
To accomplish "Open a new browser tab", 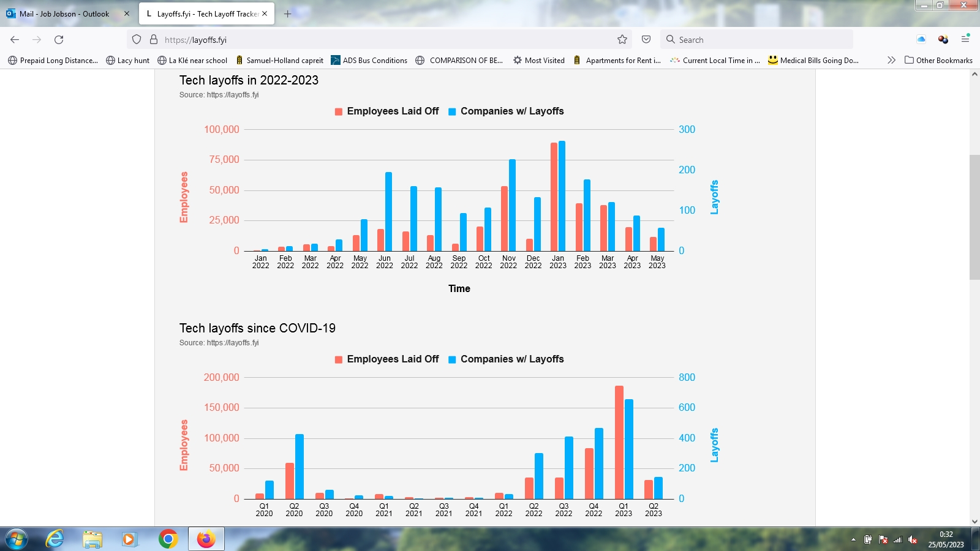I will coord(287,13).
